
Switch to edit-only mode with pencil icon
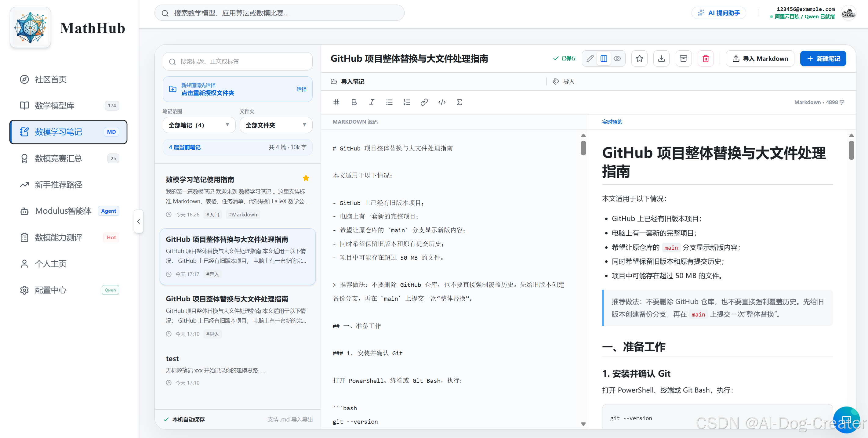[x=590, y=59]
